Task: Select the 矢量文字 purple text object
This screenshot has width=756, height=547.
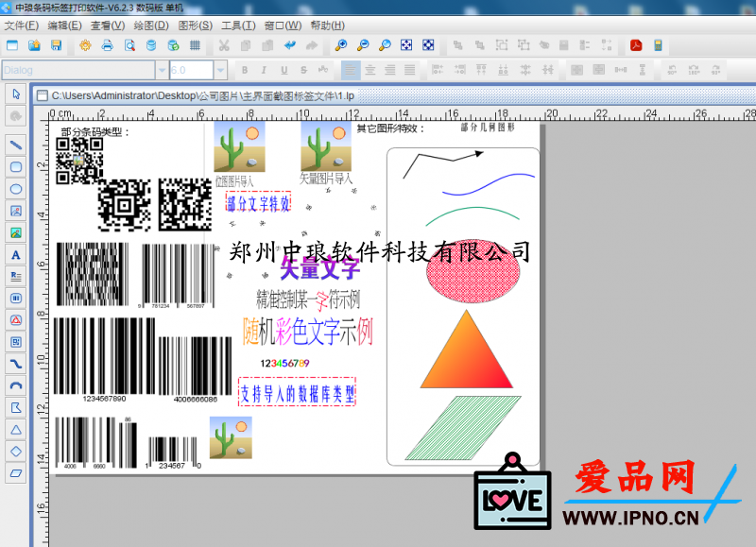Action: coord(320,268)
